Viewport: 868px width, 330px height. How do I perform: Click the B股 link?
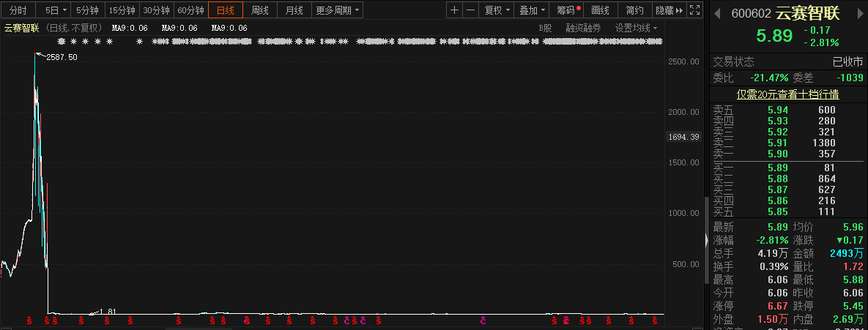click(545, 29)
